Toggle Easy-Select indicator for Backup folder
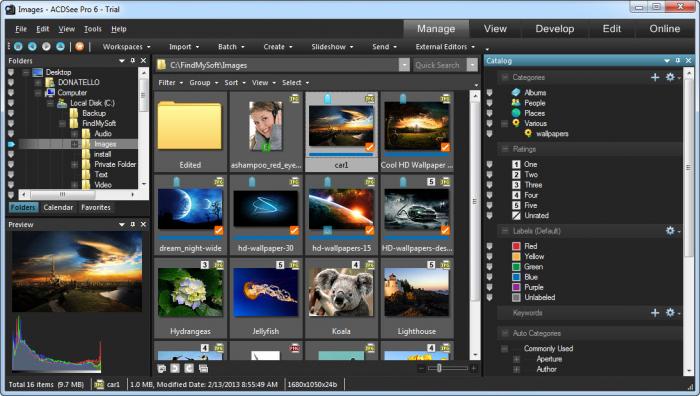This screenshot has width=700, height=396. click(x=11, y=113)
